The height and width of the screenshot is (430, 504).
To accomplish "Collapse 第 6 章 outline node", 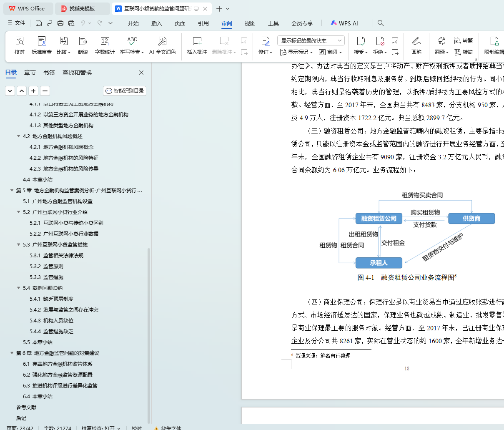I will click(x=12, y=353).
